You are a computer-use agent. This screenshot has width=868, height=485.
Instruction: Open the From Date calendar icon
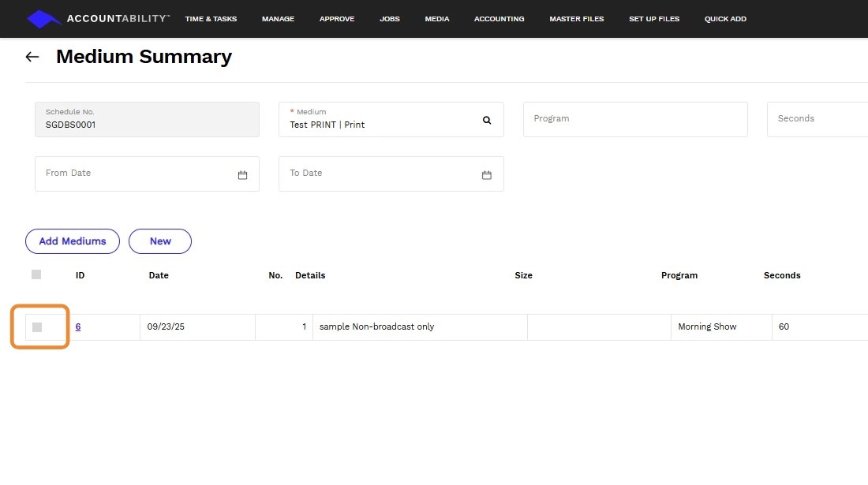tap(242, 175)
